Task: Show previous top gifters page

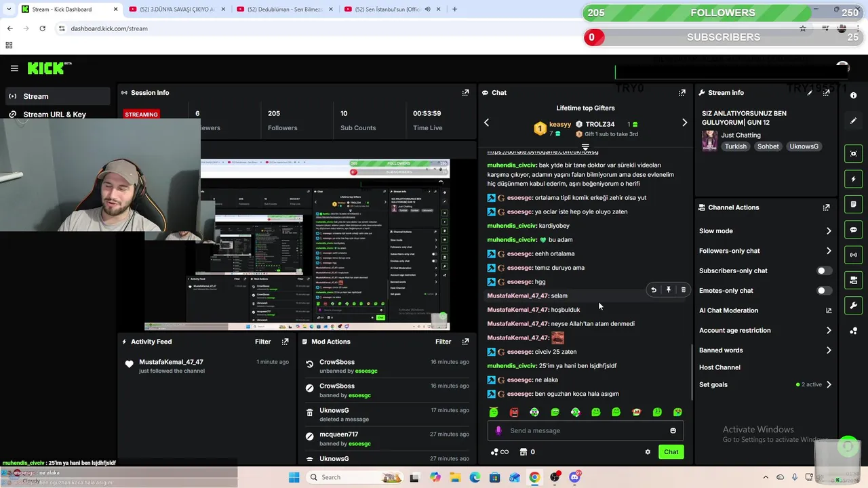Action: [486, 123]
